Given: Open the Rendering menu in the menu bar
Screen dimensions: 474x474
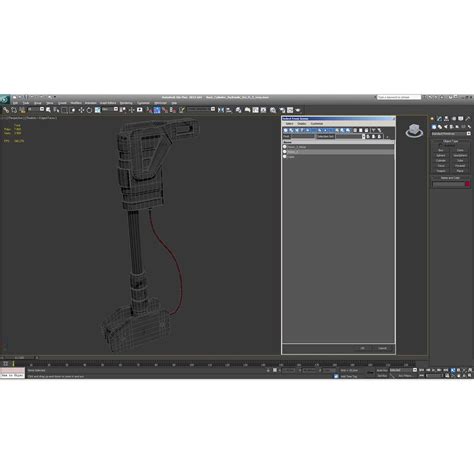Looking at the screenshot, I should click(x=126, y=103).
